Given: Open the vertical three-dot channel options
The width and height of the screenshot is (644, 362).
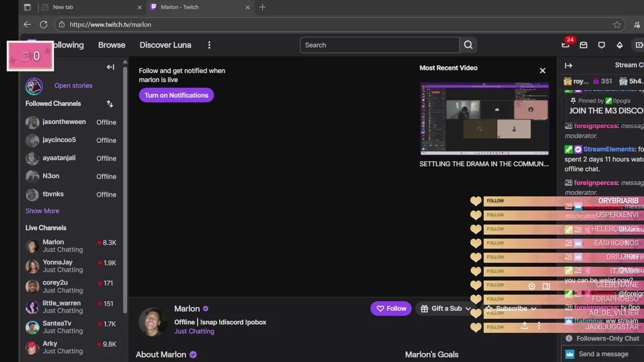Looking at the screenshot, I should coord(539,326).
